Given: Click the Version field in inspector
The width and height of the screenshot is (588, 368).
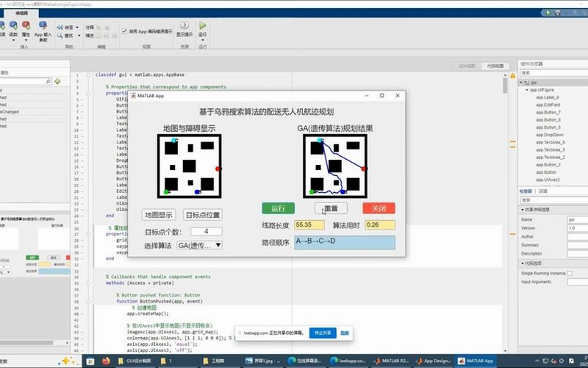Looking at the screenshot, I should 578,228.
